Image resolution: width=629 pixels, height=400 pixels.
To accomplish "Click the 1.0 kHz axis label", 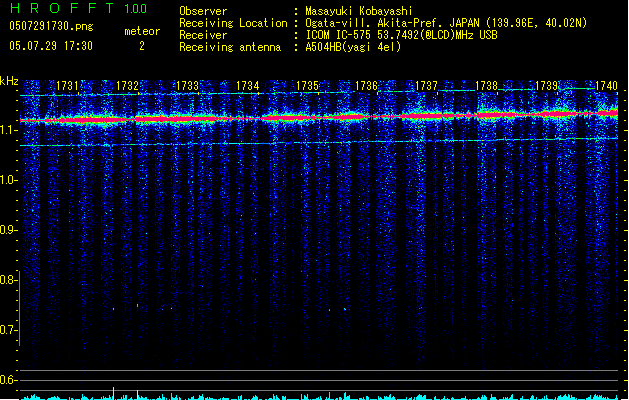I will pyautogui.click(x=8, y=180).
